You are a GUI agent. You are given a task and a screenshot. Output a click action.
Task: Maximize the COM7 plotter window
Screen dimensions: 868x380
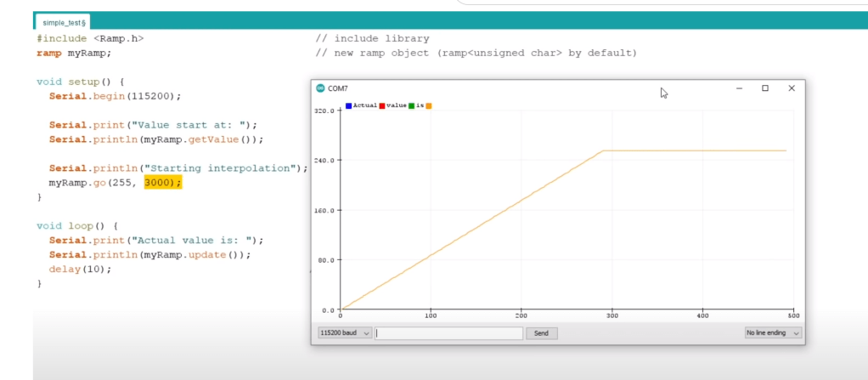pos(765,88)
